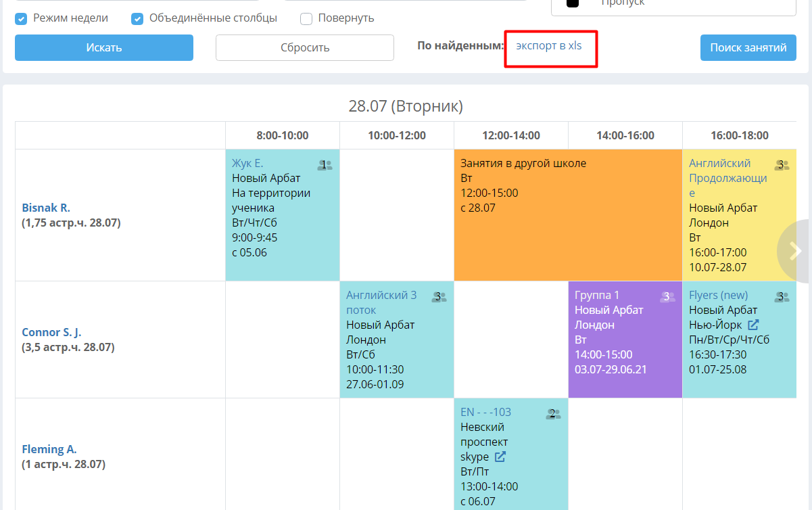Click the 12:00-15:00 time in orange block

[x=489, y=193]
